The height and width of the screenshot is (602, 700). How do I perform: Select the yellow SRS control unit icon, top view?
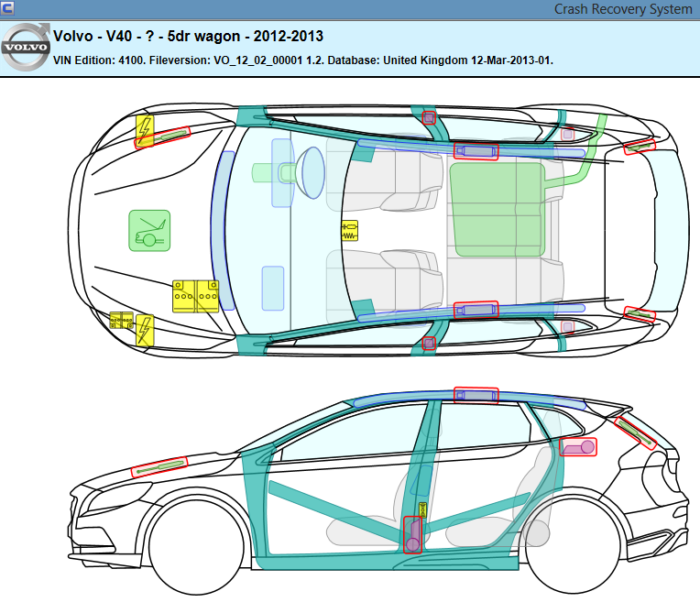pyautogui.click(x=350, y=230)
